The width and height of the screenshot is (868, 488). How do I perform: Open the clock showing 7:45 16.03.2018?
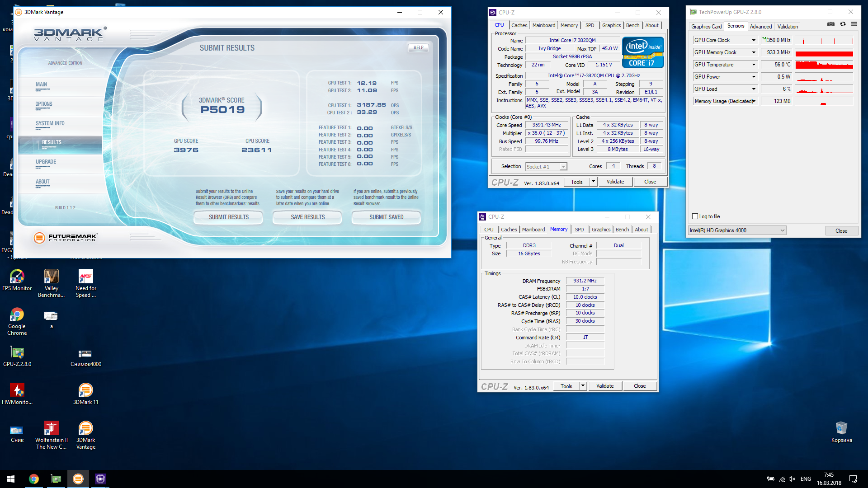(829, 479)
